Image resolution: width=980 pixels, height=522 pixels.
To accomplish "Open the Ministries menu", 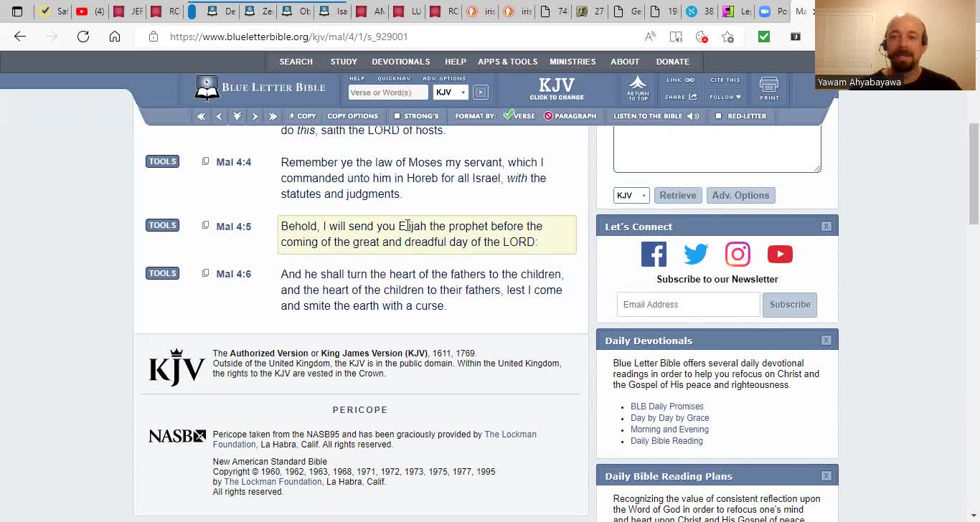I will (573, 62).
